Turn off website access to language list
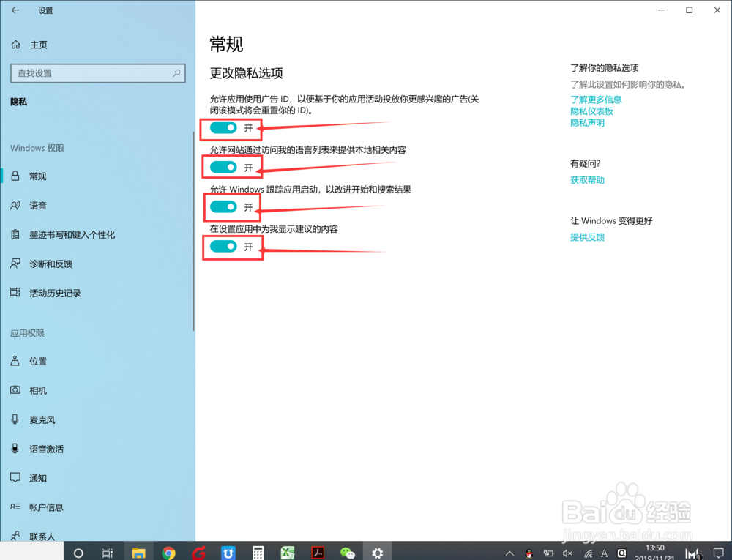The height and width of the screenshot is (560, 732). coord(223,167)
